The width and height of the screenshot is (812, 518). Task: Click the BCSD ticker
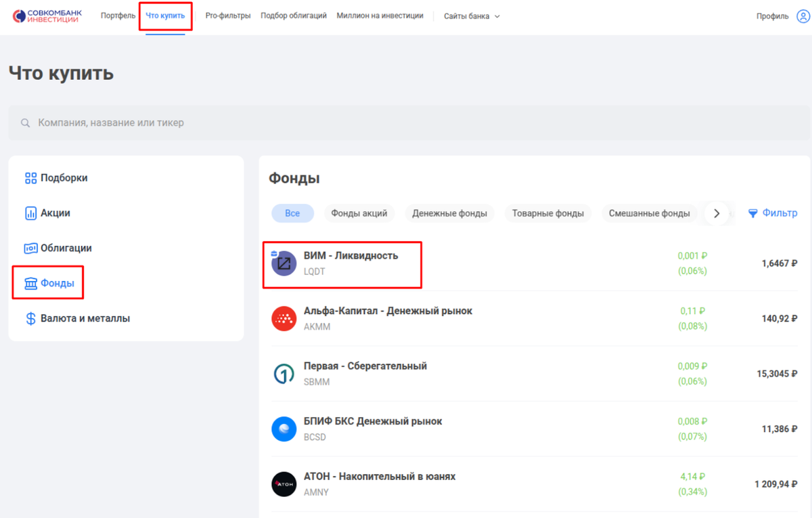click(x=315, y=437)
